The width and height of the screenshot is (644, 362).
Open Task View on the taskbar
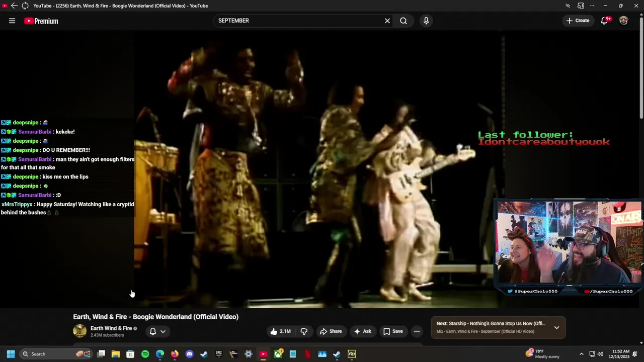101,354
